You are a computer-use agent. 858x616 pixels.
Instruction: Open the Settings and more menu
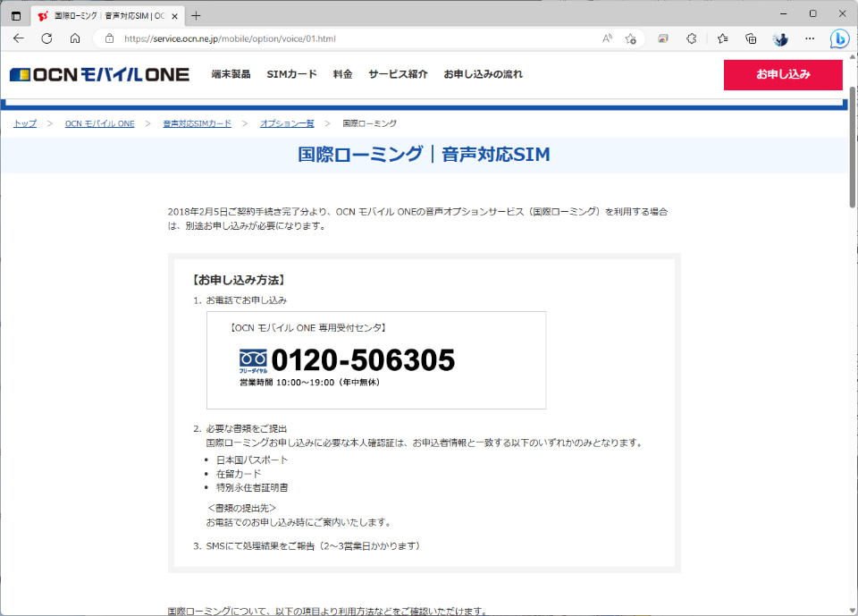click(x=809, y=39)
